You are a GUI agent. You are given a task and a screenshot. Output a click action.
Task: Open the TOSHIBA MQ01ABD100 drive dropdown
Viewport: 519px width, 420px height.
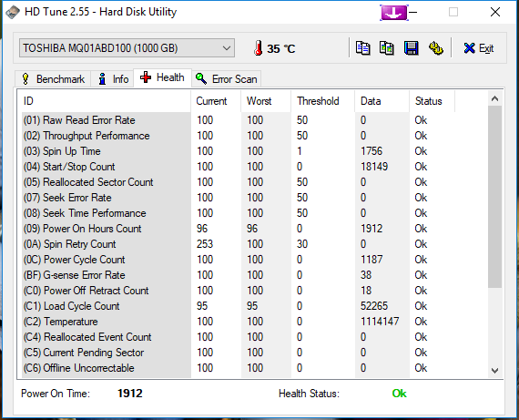(127, 48)
